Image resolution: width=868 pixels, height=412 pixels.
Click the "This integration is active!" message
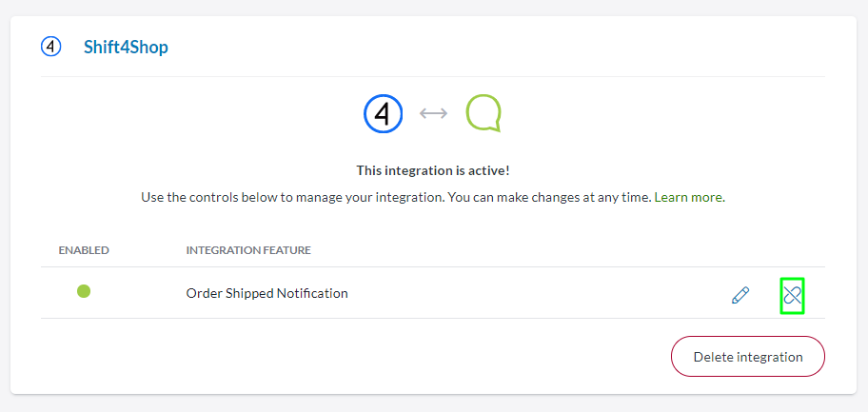(433, 170)
